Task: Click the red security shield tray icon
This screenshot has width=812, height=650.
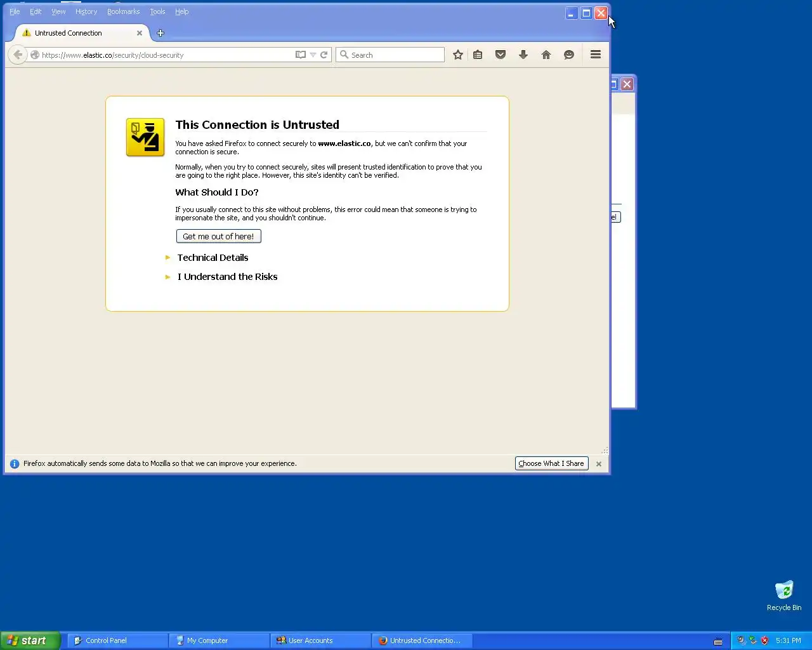Action: pos(764,640)
